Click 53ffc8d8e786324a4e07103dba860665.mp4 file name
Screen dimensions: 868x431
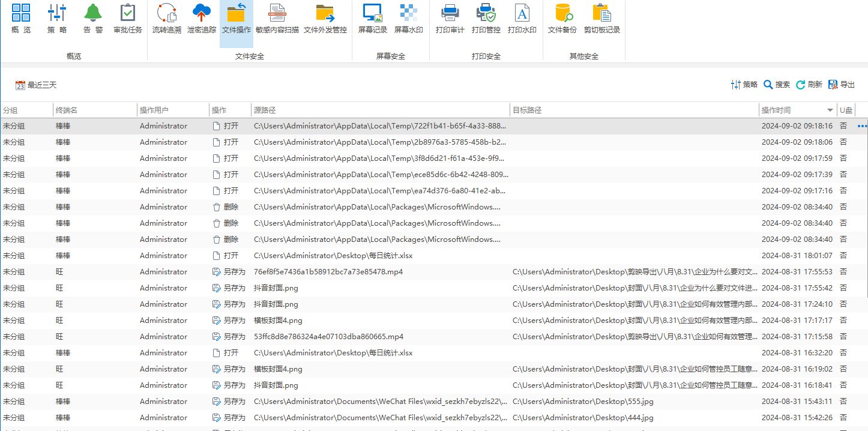328,337
